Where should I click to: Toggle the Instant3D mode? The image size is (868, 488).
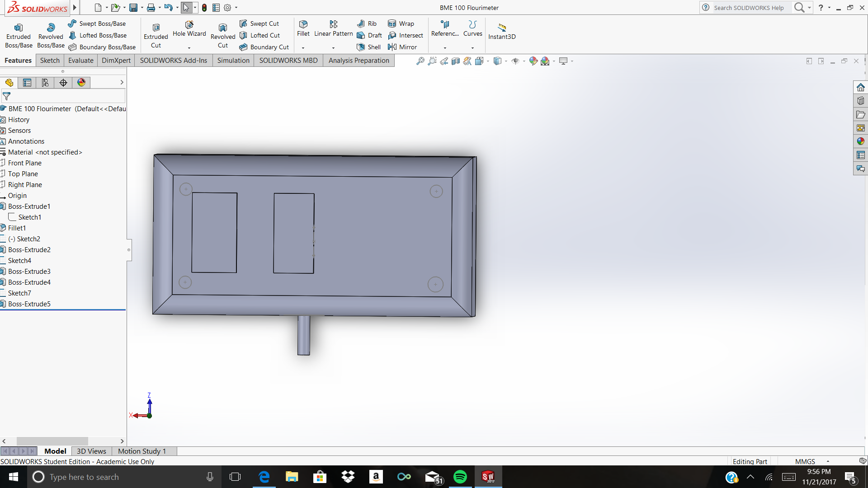(502, 31)
